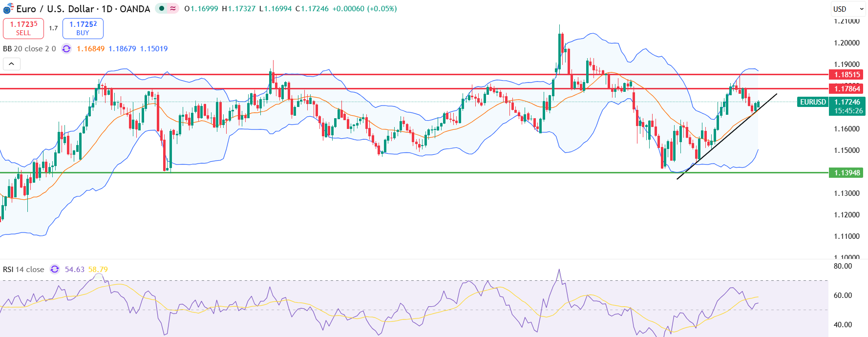Select the green horizontal support line
Viewport: 868px width, 337px height.
(391, 173)
